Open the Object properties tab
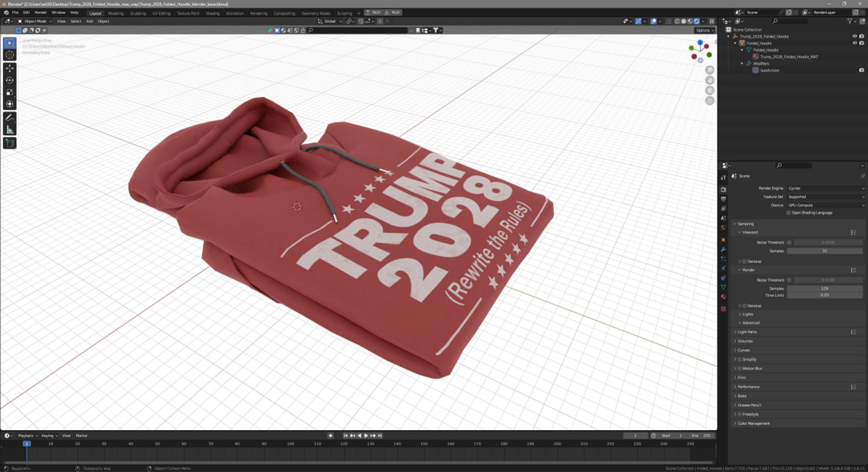 (x=723, y=240)
